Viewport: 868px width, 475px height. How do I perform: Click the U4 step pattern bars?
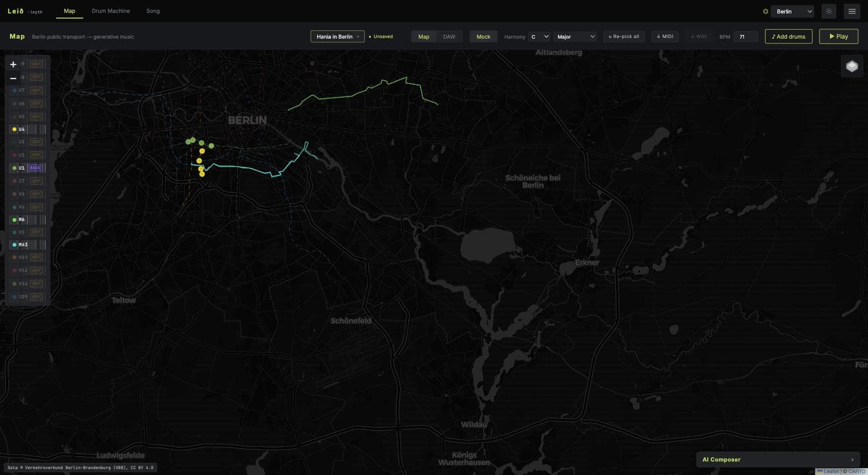pos(37,129)
